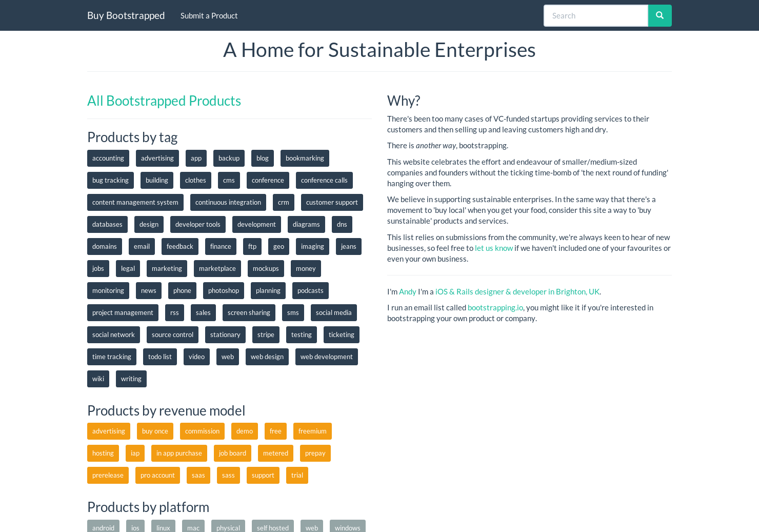This screenshot has width=759, height=532.
Task: Open the let us know link
Action: click(493, 248)
